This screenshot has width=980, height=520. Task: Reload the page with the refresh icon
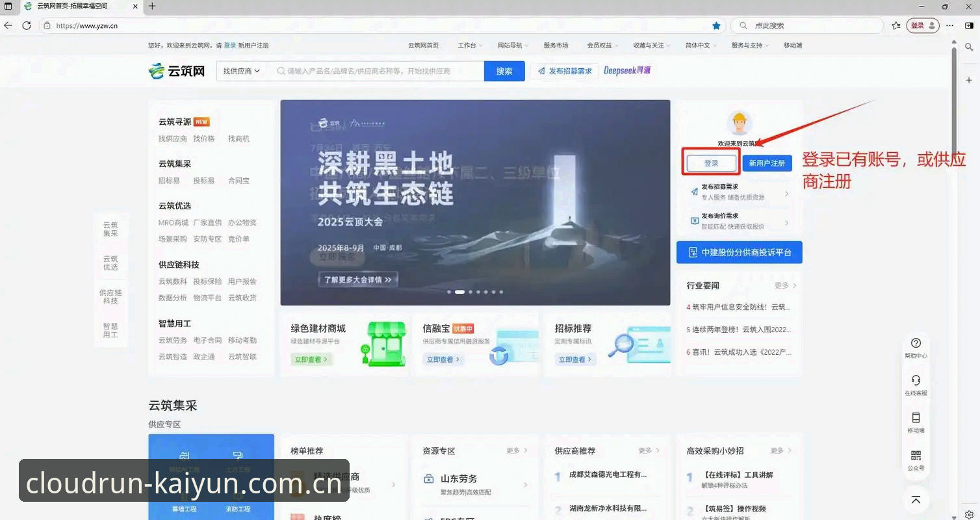pos(27,25)
